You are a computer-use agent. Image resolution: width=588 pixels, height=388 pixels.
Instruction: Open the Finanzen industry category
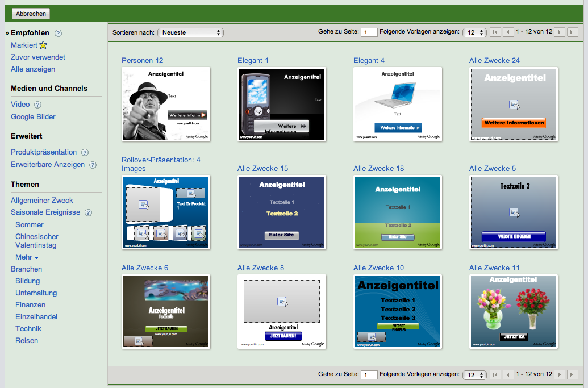click(x=30, y=305)
